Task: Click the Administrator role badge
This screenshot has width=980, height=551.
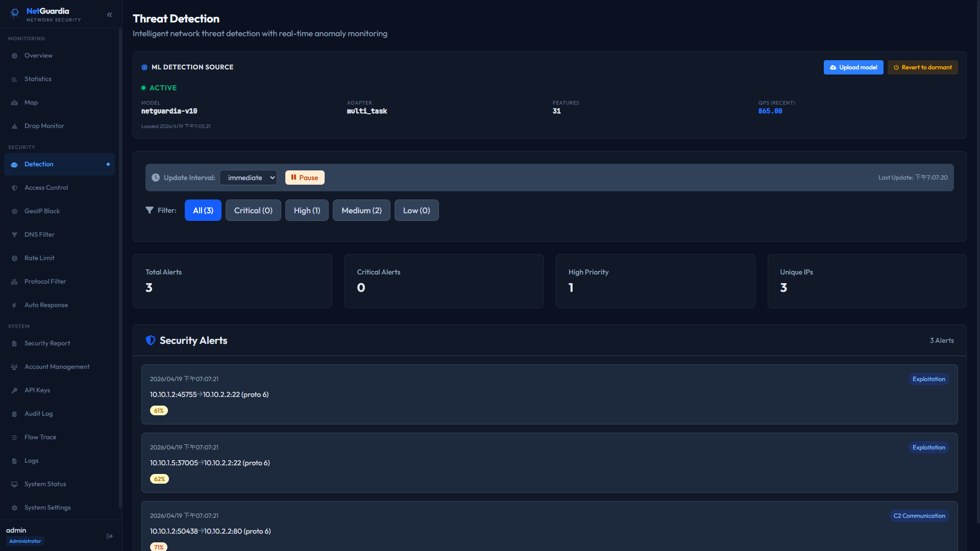Action: click(25, 541)
